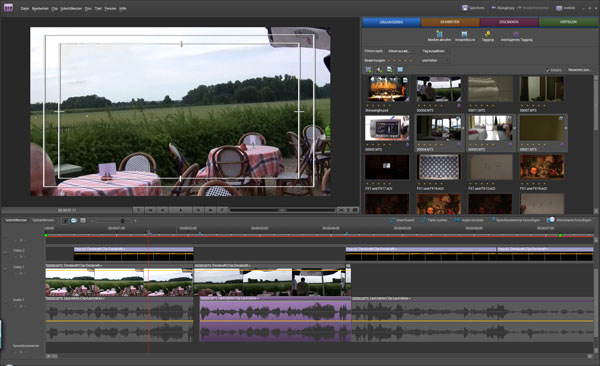Image resolution: width=600 pixels, height=366 pixels.
Task: Click the step back frame button
Action: coord(163,210)
